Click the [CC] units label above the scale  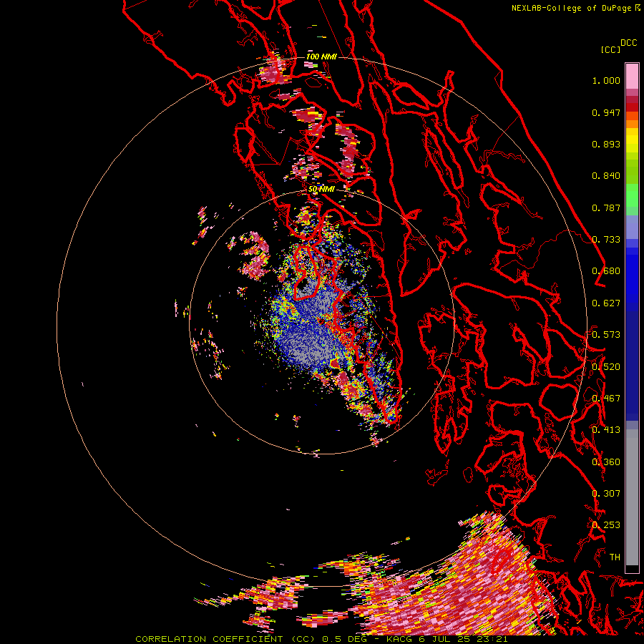click(610, 49)
